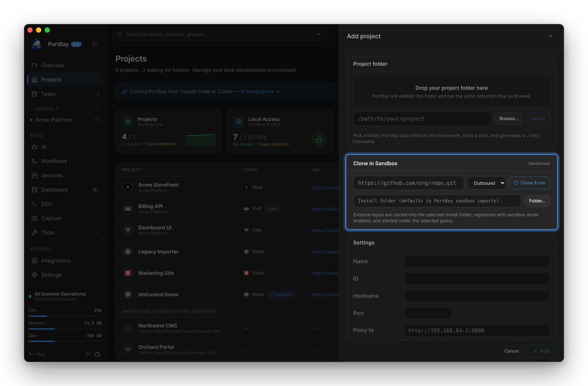Click the Projects card cube icon

pyautogui.click(x=128, y=121)
